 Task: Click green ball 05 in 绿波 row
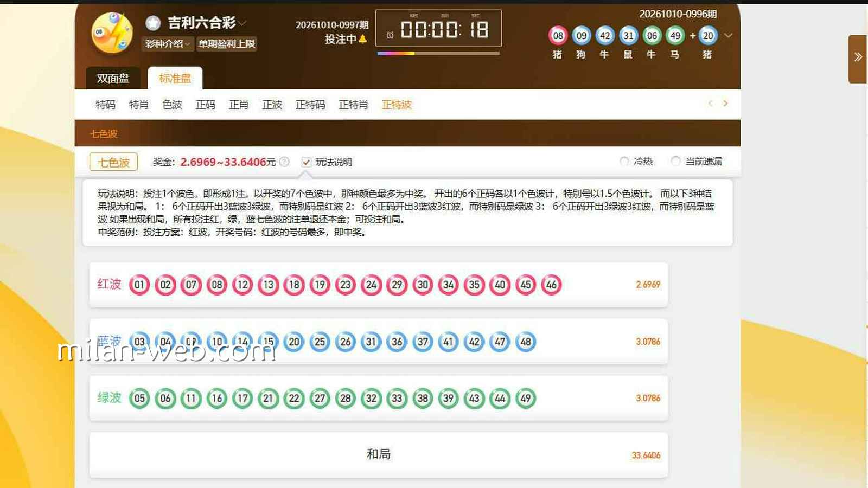(139, 399)
